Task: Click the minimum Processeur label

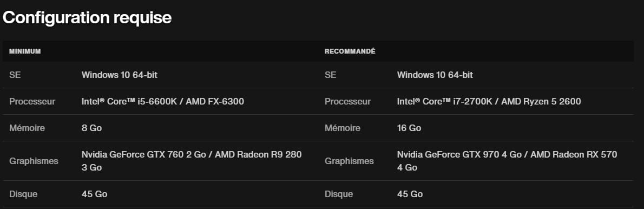Action: pyautogui.click(x=32, y=101)
